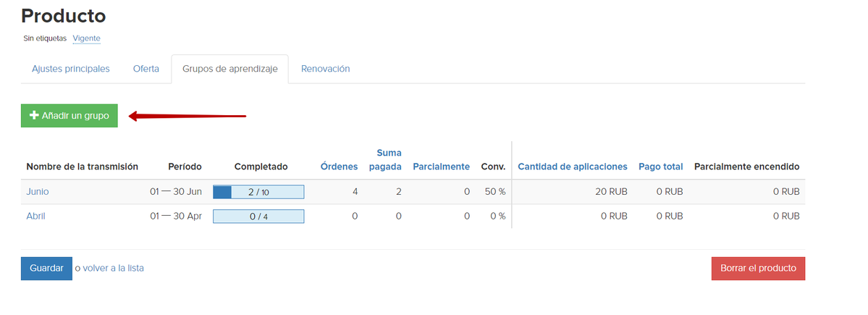Open the Abril group link
This screenshot has width=868, height=315.
pyautogui.click(x=36, y=216)
